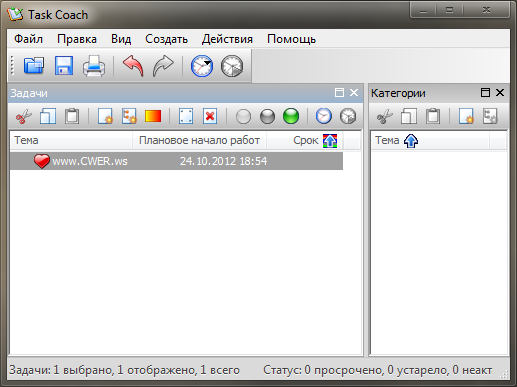Maximize the Задачи pane
The width and height of the screenshot is (517, 387).
[x=339, y=93]
